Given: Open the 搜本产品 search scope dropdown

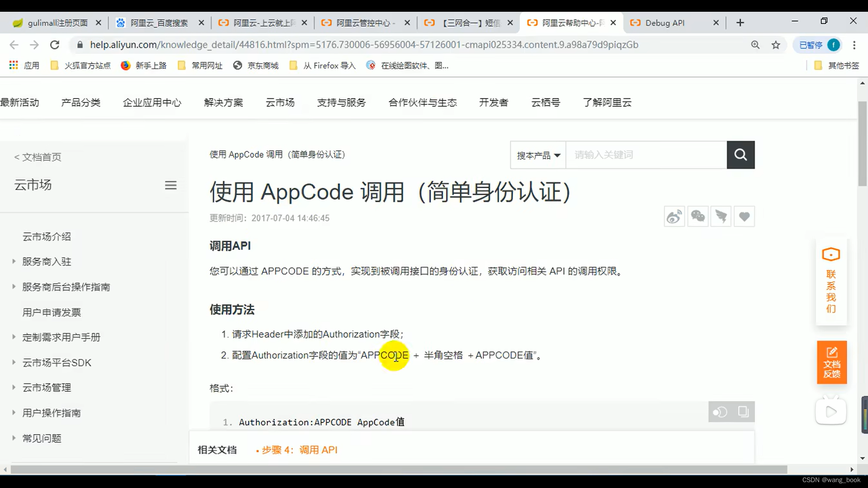Looking at the screenshot, I should click(x=538, y=155).
